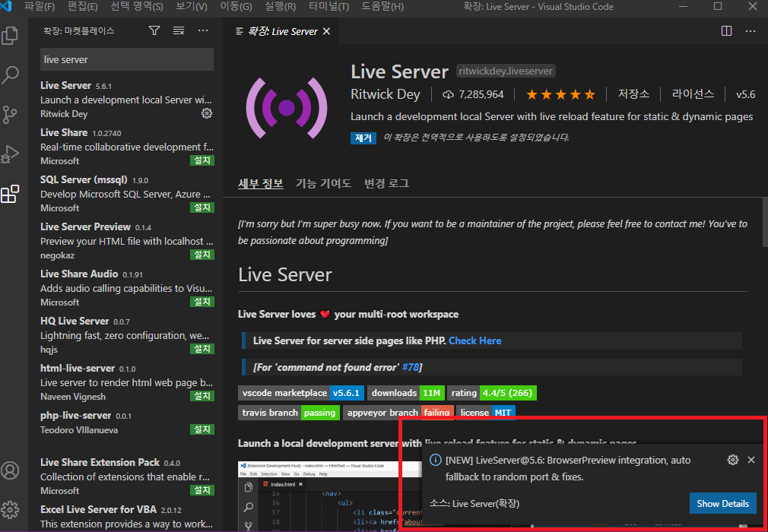Open the Accounts icon in activity bar

pyautogui.click(x=10, y=470)
